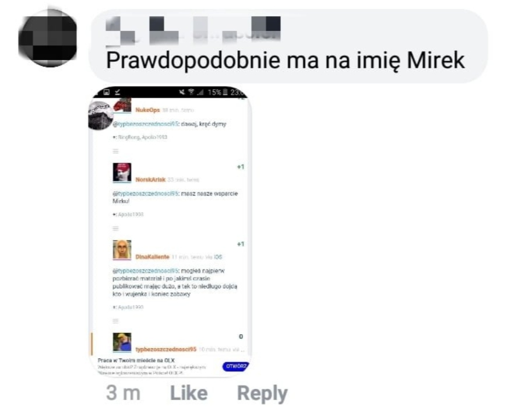Click Reply under the comment

pos(262,394)
